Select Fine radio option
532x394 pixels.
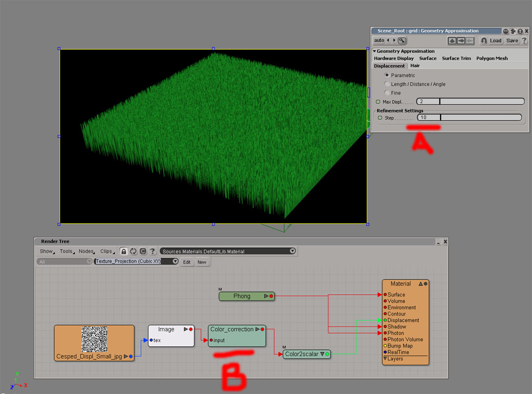pos(387,92)
